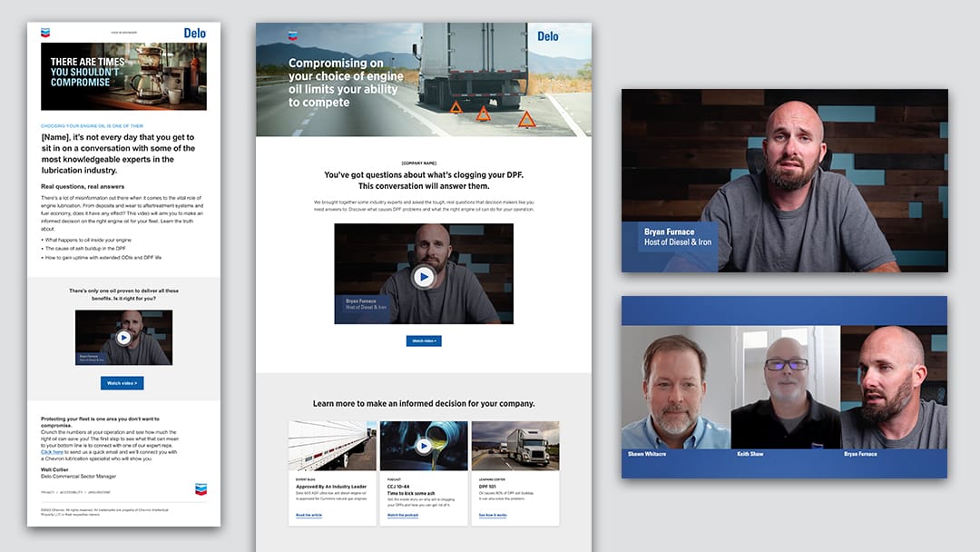
Task: Click the Chevron logo in the email footer
Action: [201, 489]
